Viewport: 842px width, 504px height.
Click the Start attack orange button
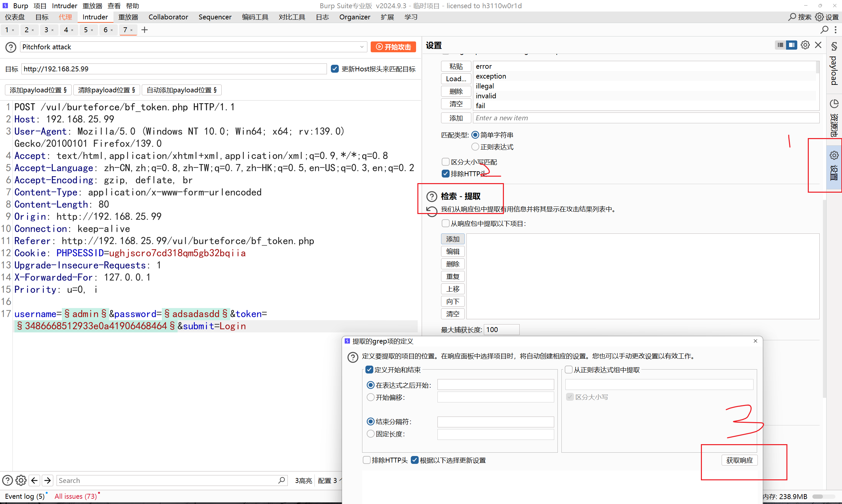[x=393, y=47]
